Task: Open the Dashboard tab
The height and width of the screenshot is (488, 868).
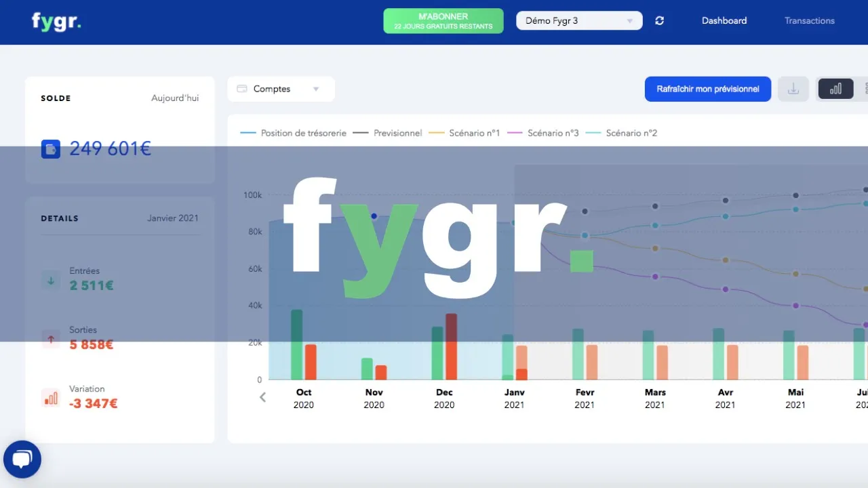Action: [x=724, y=21]
